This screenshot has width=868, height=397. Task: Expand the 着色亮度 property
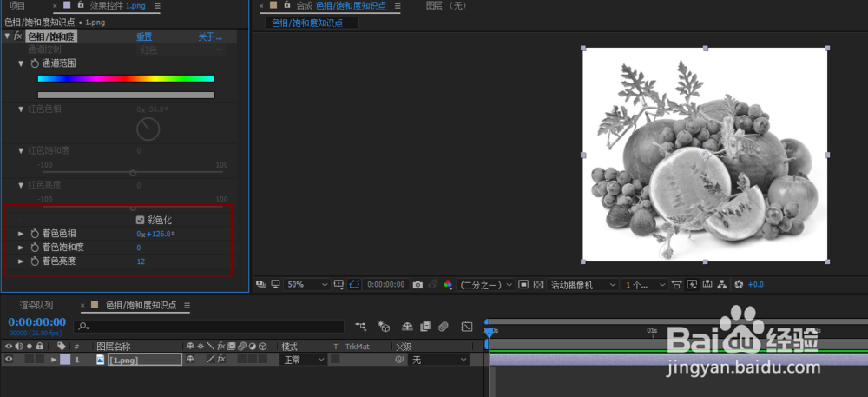pyautogui.click(x=21, y=261)
